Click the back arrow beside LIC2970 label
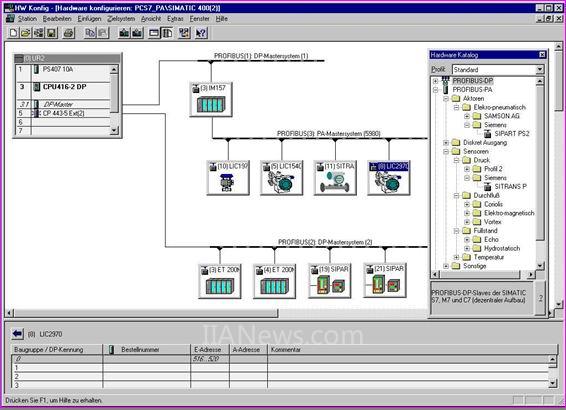The height and width of the screenshot is (410, 566). click(17, 334)
